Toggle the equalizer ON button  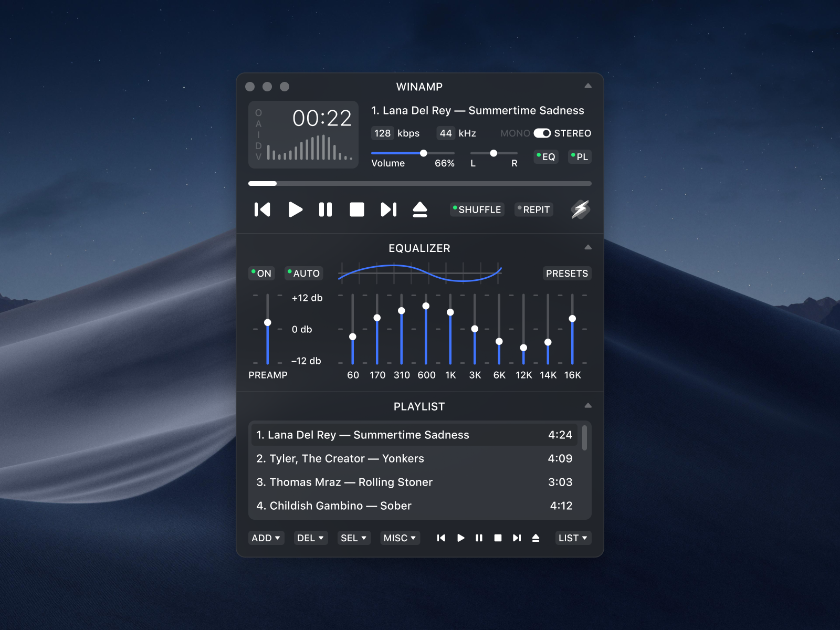coord(261,273)
